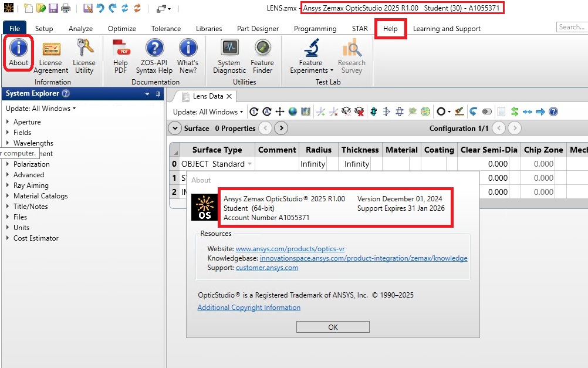This screenshot has width=588, height=368.
Task: Click the Print icon
Action: (x=66, y=8)
